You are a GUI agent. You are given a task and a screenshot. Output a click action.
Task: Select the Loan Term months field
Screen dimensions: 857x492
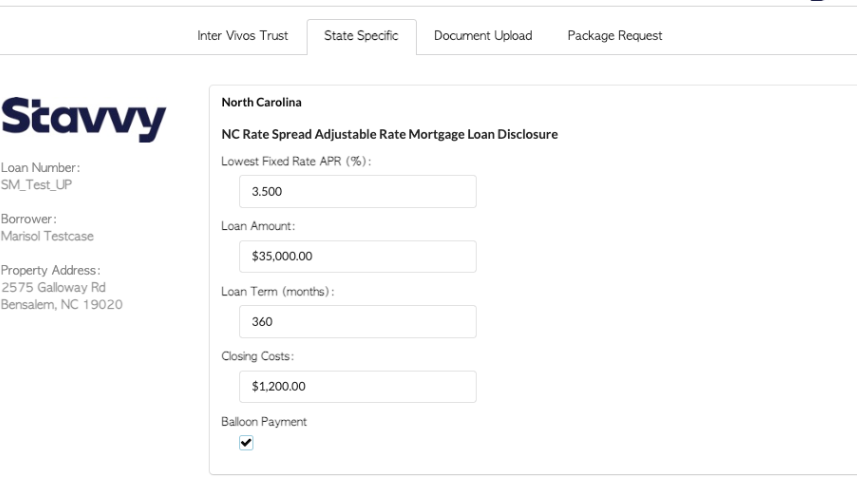357,321
